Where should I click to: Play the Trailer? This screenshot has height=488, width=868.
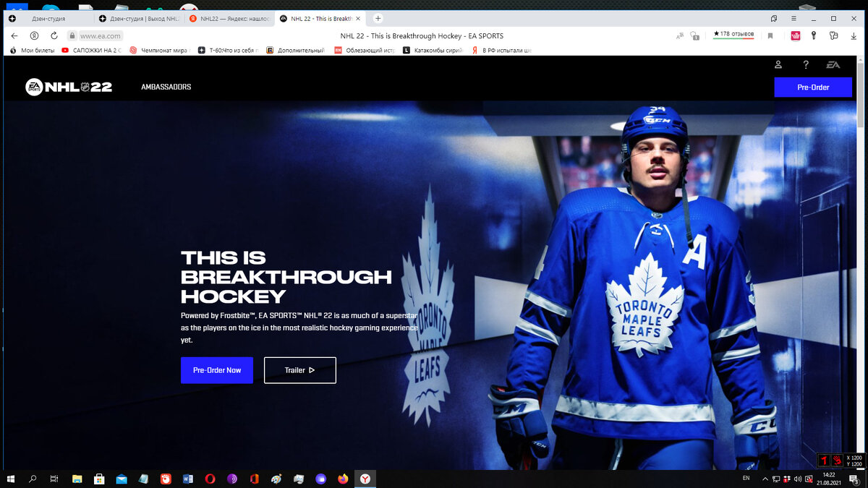[300, 370]
